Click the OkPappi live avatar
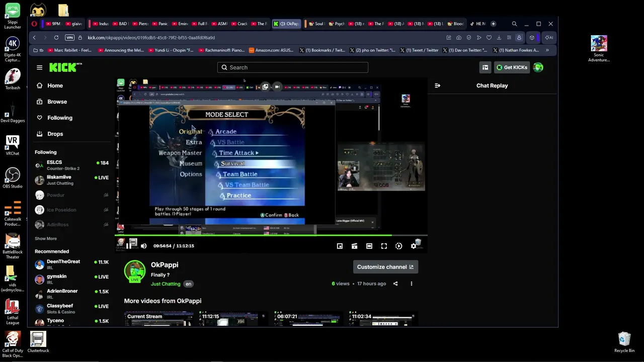 pyautogui.click(x=135, y=271)
